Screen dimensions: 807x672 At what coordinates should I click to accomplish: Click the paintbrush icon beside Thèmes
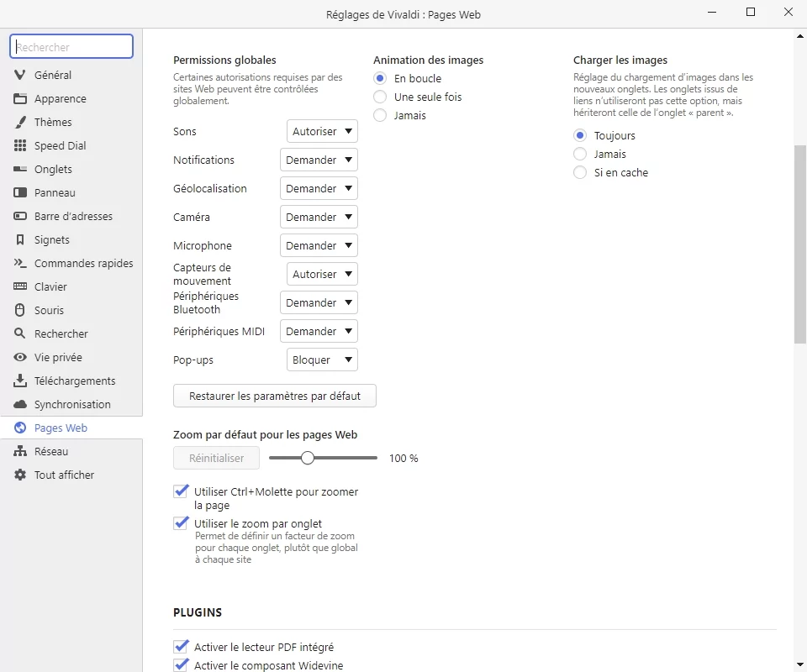click(20, 123)
